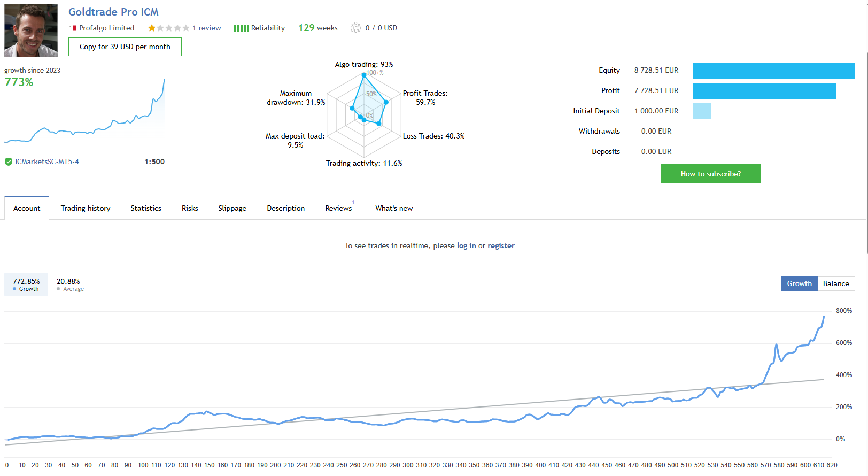Open the Profalgo Limited author profile
Screen dimensions: 868x476
[106, 28]
